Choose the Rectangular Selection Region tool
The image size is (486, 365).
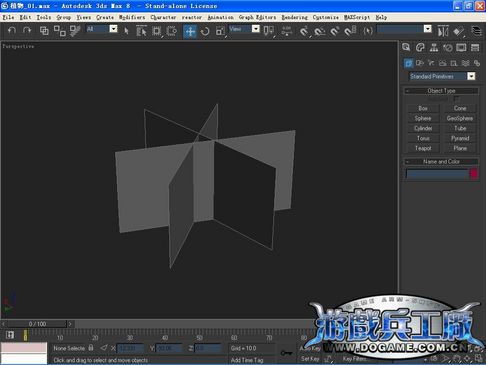pyautogui.click(x=156, y=31)
